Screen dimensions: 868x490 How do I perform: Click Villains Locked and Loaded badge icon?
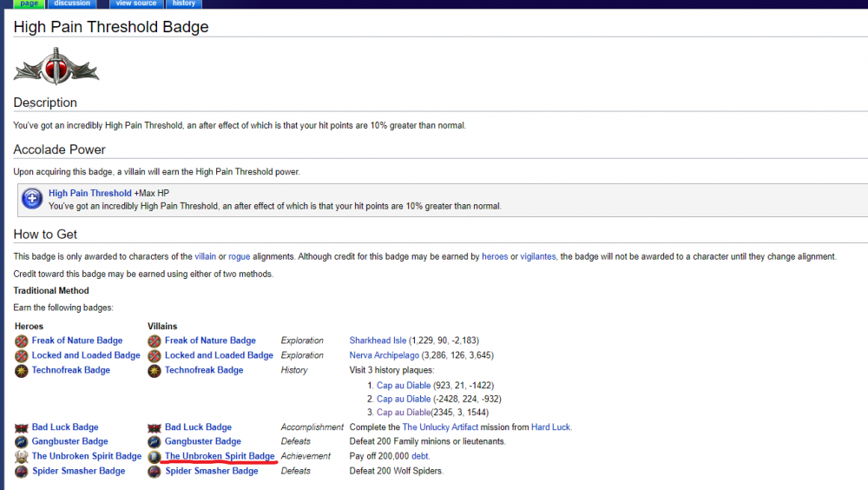coord(155,355)
